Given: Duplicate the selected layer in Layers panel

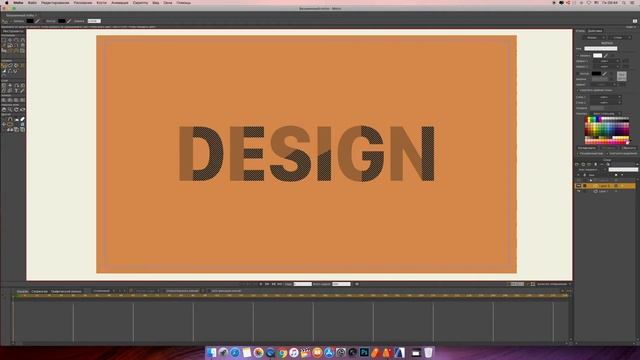Looking at the screenshot, I should tap(583, 164).
